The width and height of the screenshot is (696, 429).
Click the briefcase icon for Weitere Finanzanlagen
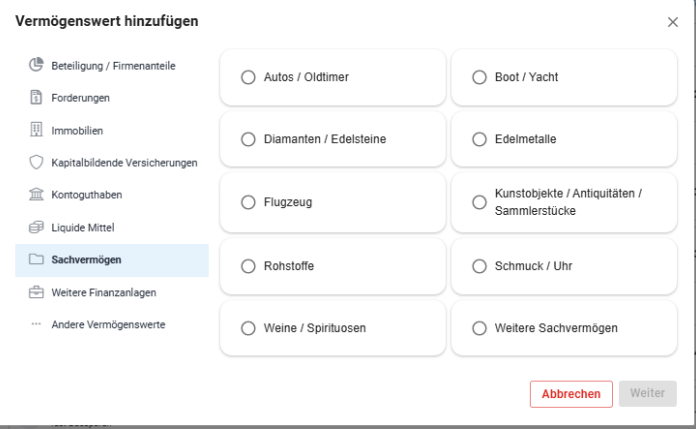36,292
